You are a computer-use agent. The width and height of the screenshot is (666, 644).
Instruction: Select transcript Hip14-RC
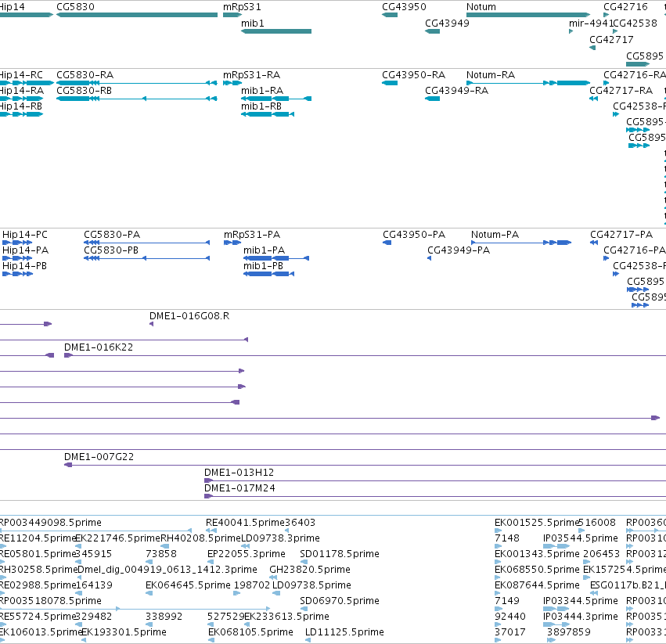[27, 83]
